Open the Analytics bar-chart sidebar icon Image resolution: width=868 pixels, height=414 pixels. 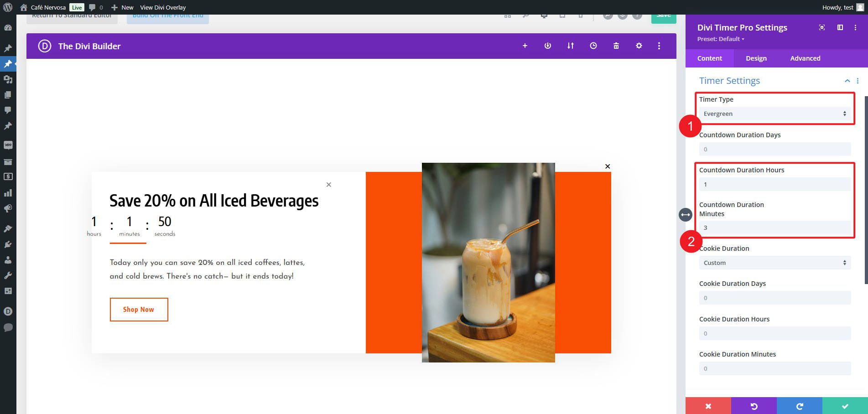point(8,193)
